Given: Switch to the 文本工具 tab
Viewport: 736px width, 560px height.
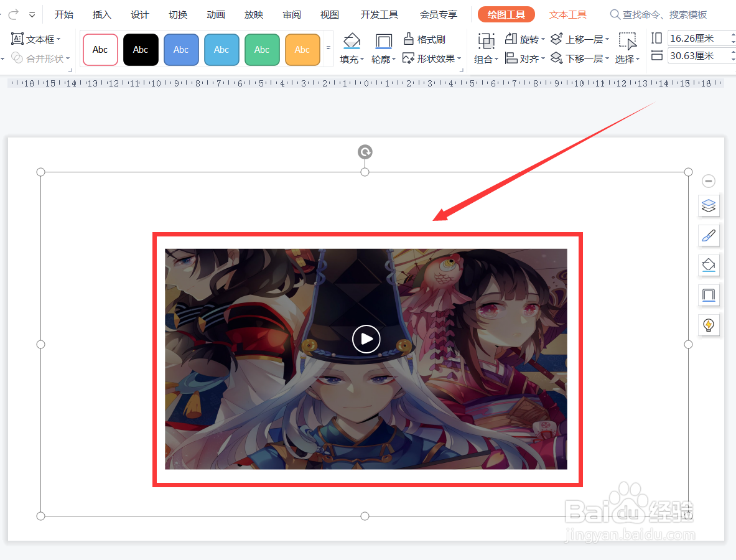Looking at the screenshot, I should click(568, 14).
